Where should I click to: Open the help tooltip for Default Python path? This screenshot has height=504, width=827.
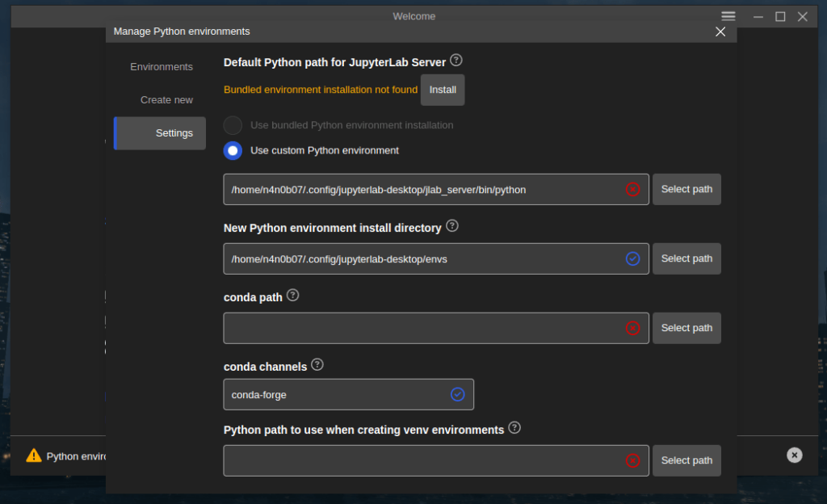click(456, 61)
